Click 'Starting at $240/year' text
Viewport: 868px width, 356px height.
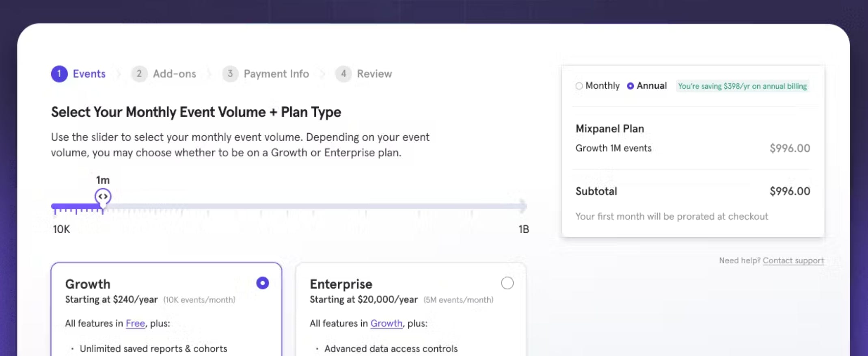111,300
